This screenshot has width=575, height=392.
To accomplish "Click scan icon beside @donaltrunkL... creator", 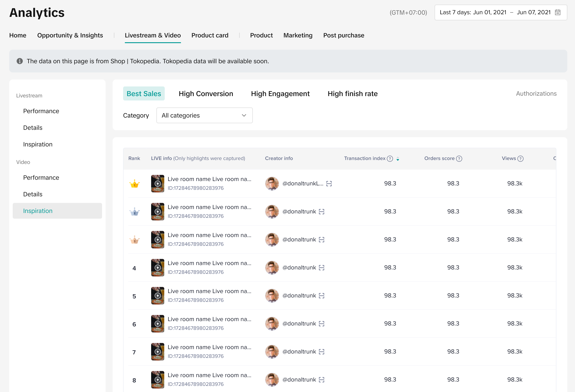I will [329, 184].
